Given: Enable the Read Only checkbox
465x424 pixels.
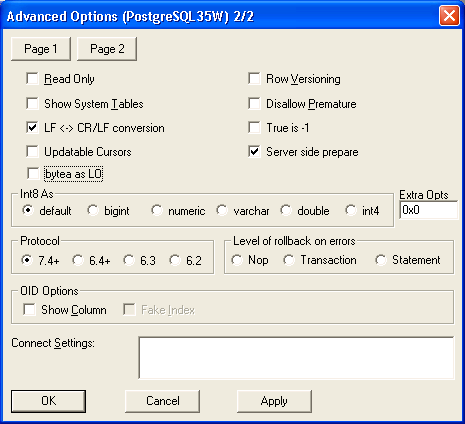Looking at the screenshot, I should tap(32, 79).
